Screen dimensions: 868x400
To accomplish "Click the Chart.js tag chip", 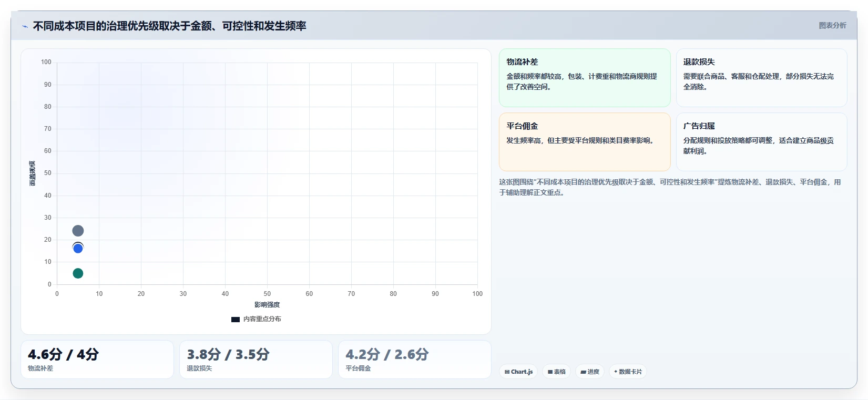I will click(518, 372).
